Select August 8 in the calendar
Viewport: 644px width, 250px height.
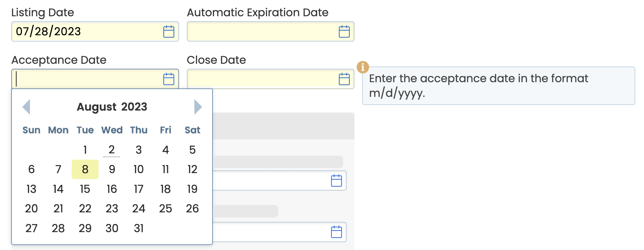[x=85, y=169]
